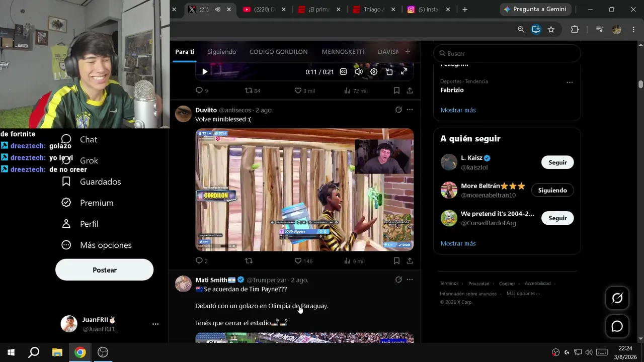Reply to Duviito's post

(201, 261)
